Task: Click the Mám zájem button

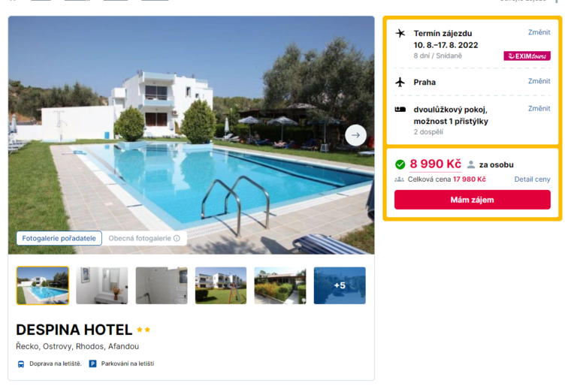Action: [473, 200]
